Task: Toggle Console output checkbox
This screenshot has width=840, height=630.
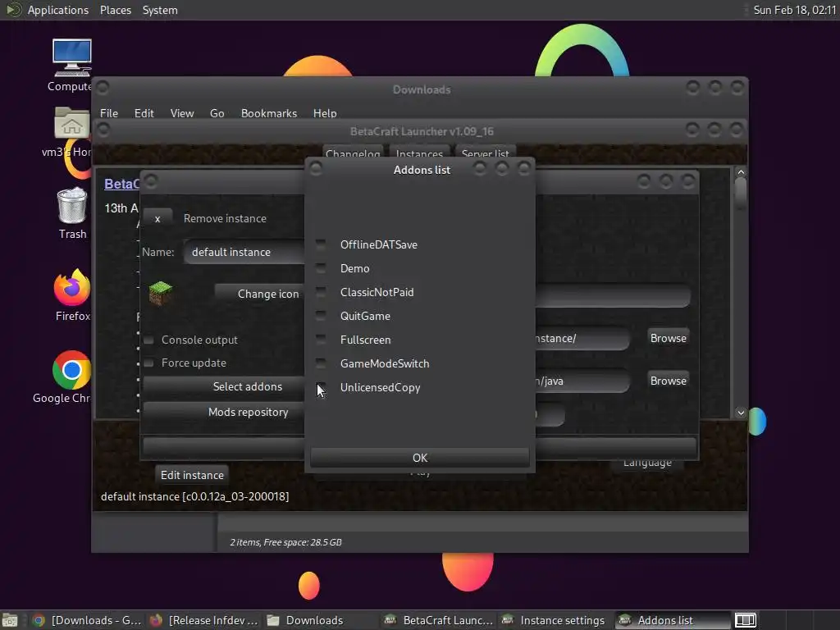Action: pos(149,340)
